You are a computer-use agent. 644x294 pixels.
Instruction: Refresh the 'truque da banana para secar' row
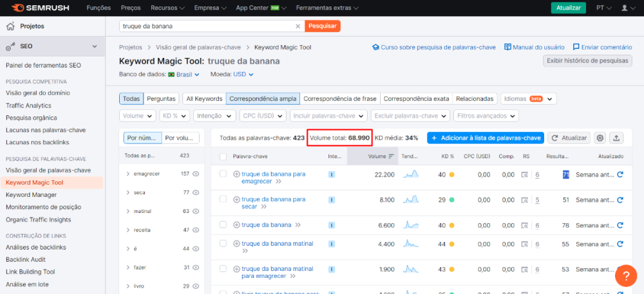[x=620, y=200]
